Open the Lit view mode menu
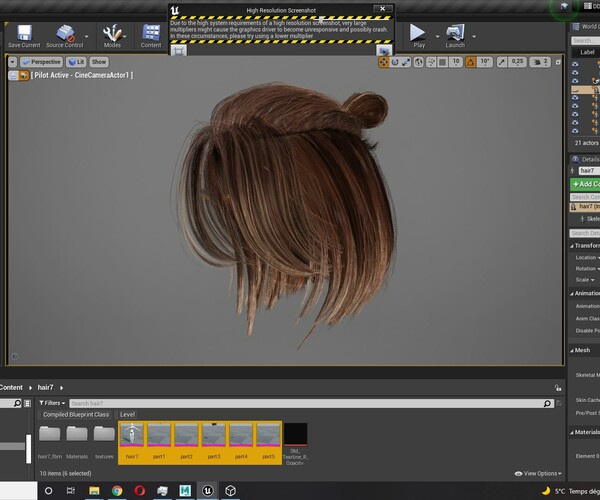Screen dimensions: 600x500 pos(76,62)
